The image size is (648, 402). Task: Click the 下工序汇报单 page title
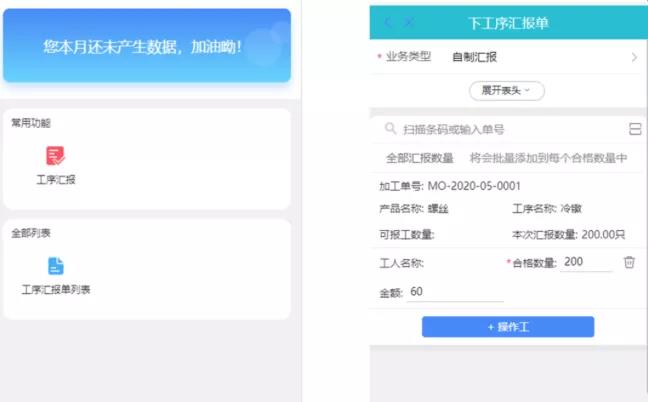pyautogui.click(x=508, y=23)
